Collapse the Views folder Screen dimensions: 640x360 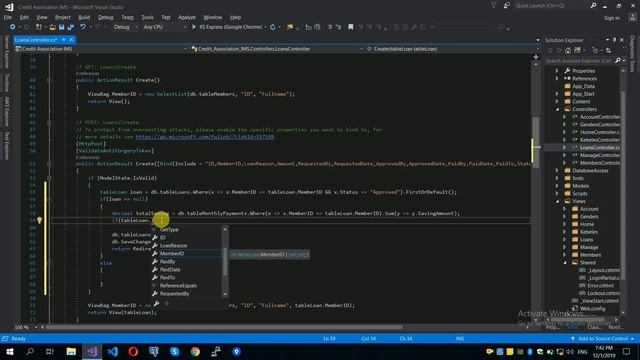click(x=557, y=201)
